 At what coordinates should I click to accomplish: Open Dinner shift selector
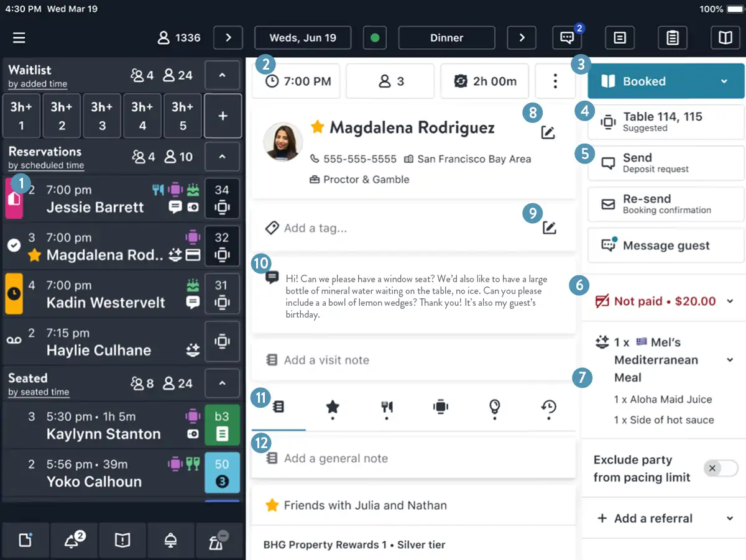(446, 38)
